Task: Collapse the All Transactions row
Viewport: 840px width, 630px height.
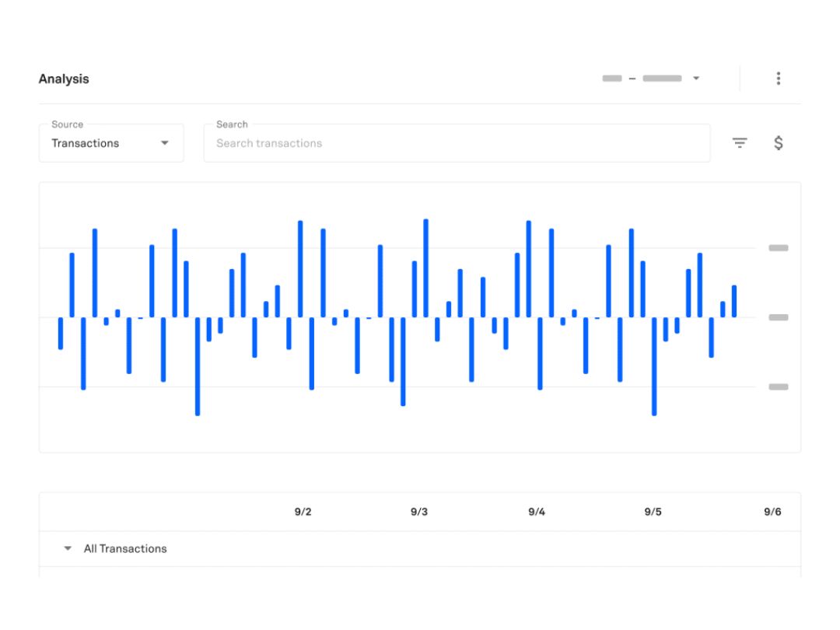Action: [x=68, y=548]
